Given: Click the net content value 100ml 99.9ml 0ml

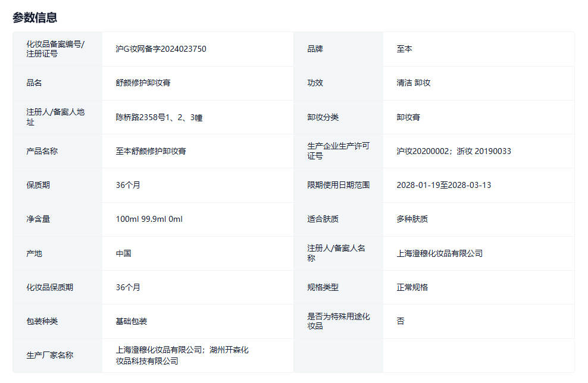Looking at the screenshot, I should [149, 219].
